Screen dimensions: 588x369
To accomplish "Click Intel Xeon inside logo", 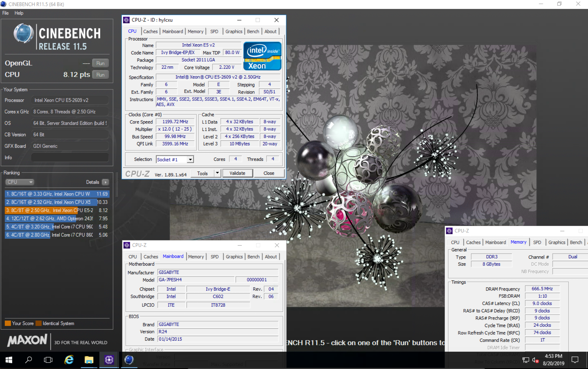I will click(262, 56).
